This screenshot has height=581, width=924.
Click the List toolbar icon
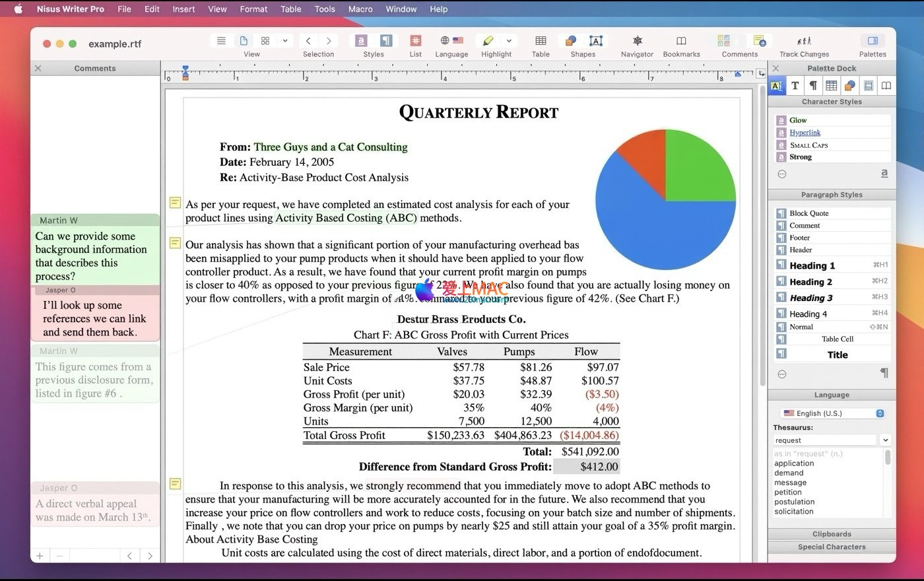click(415, 41)
